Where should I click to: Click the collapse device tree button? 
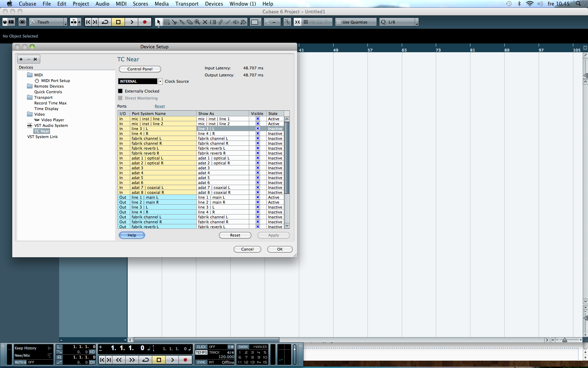(35, 59)
